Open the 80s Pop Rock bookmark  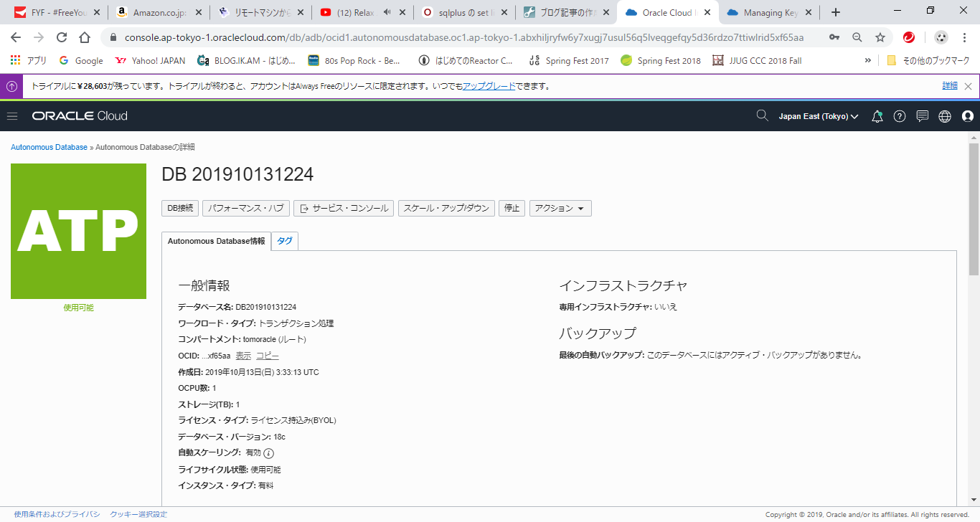pyautogui.click(x=354, y=61)
